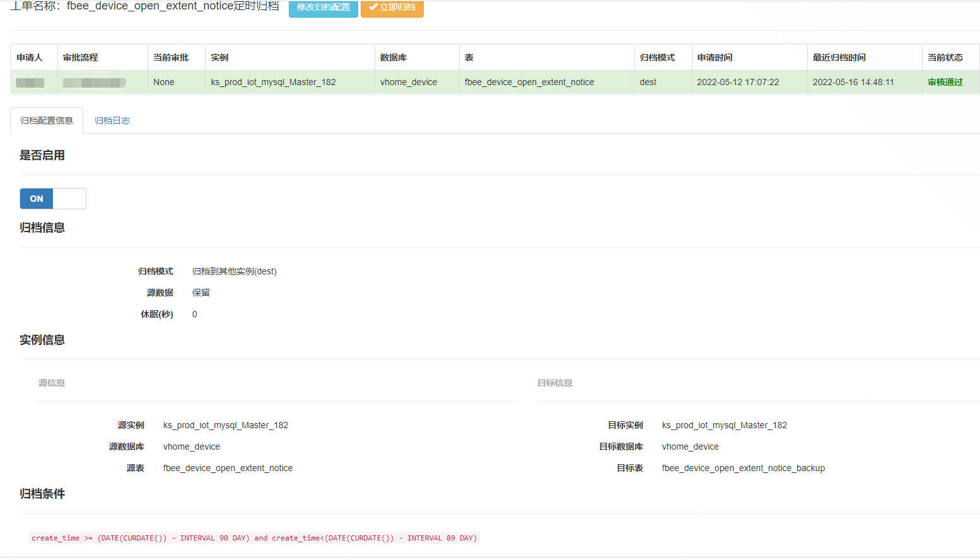Screen dimensions: 980x560
Task: Click the 源信息 subsection label
Action: pyautogui.click(x=52, y=383)
